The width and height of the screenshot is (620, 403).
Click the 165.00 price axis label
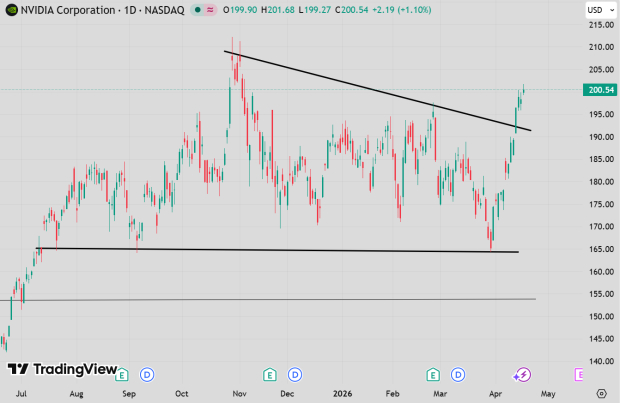pos(601,249)
